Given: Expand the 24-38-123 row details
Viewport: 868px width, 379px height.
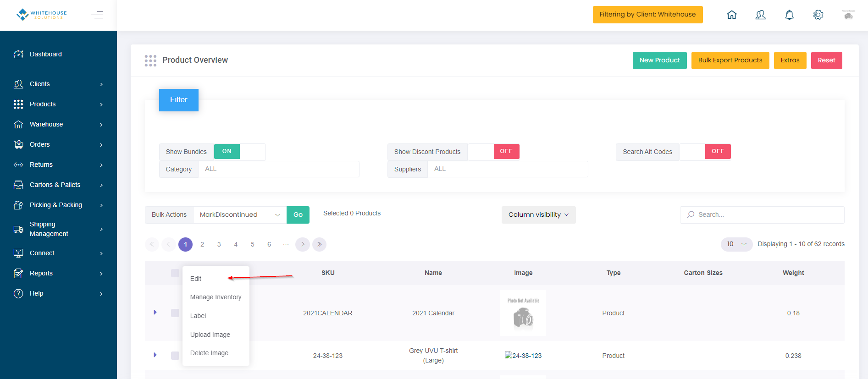Looking at the screenshot, I should click(x=155, y=355).
